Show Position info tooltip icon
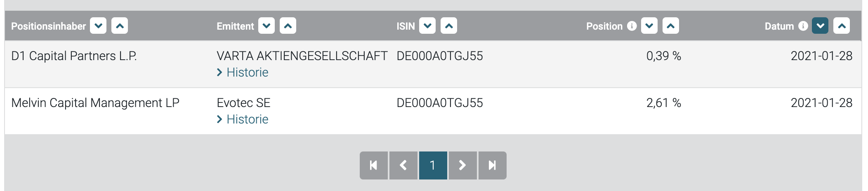Image resolution: width=868 pixels, height=191 pixels. [x=632, y=26]
